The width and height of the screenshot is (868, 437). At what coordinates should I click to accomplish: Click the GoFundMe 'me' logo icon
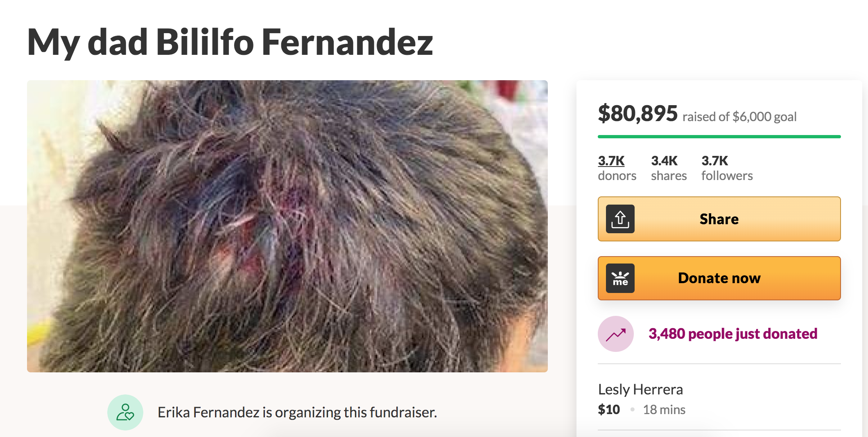(620, 278)
